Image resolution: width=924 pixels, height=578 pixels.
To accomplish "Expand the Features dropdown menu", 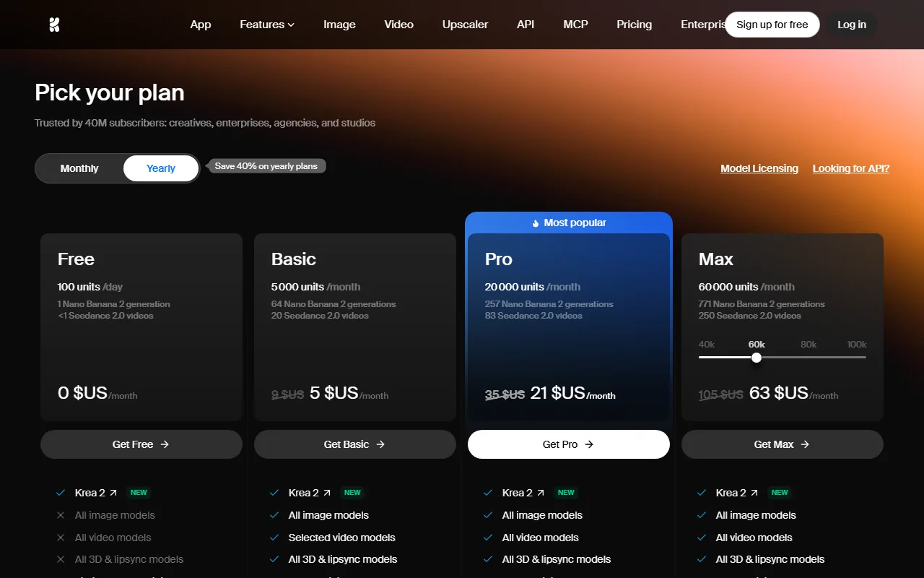I will [x=267, y=25].
